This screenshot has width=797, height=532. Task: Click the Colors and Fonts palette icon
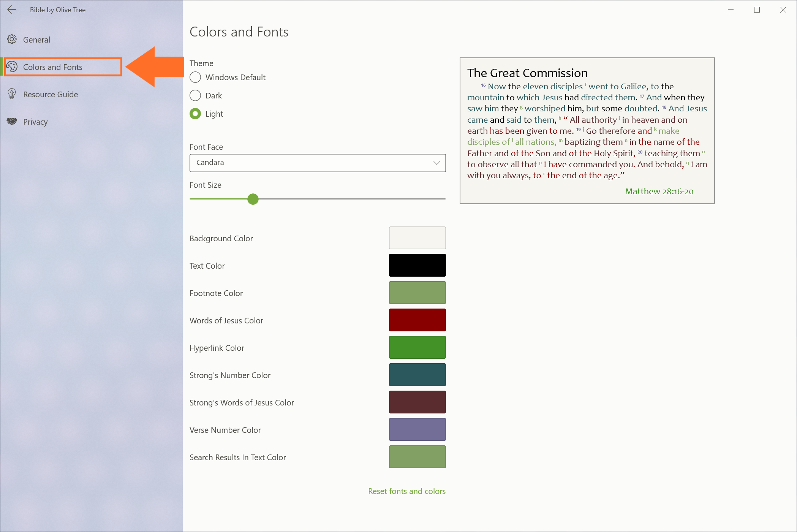click(x=12, y=67)
